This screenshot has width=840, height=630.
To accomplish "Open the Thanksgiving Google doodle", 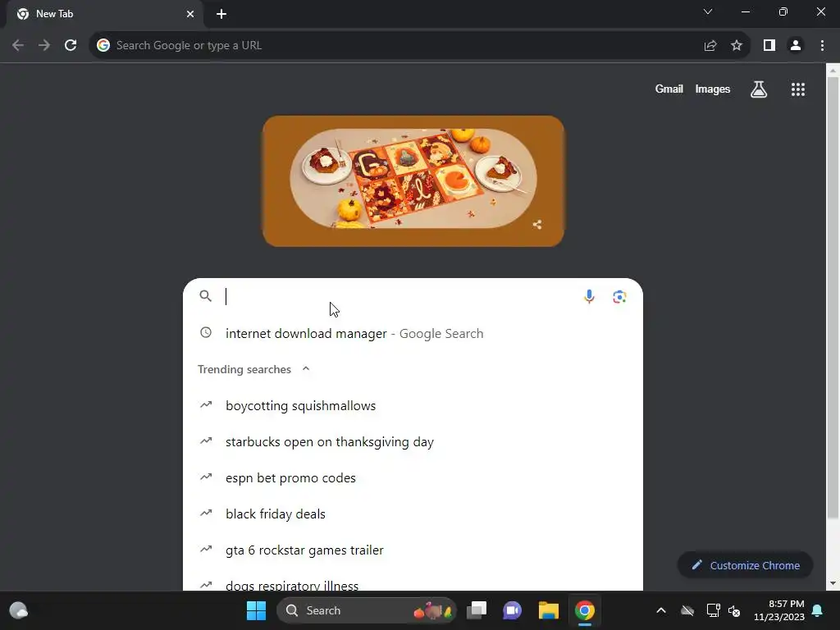I will [x=413, y=181].
